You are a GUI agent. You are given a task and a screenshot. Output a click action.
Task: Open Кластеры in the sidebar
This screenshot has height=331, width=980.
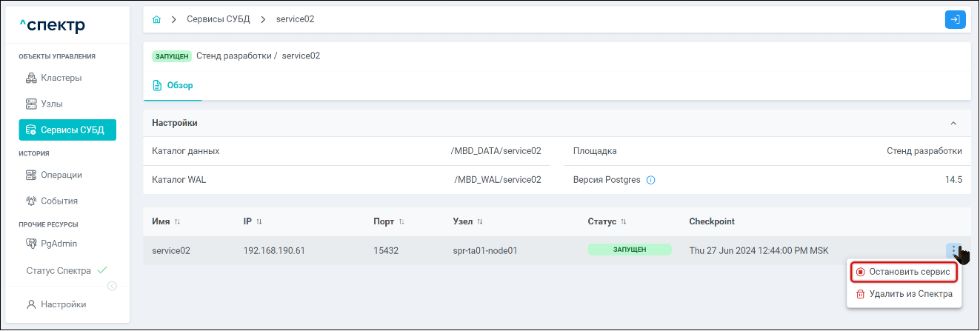coord(61,78)
